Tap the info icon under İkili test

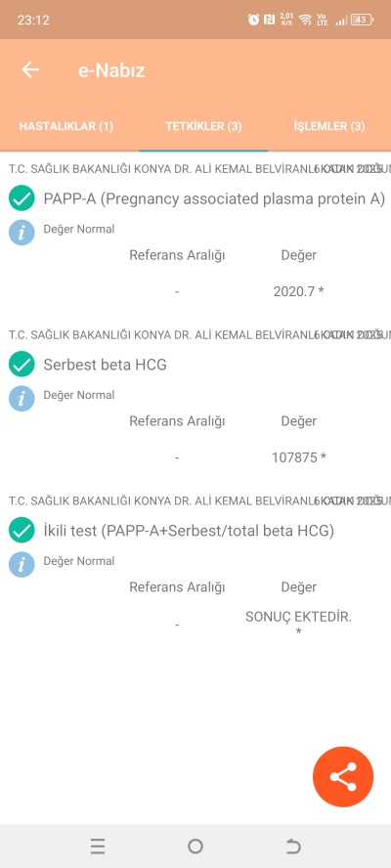(22, 565)
